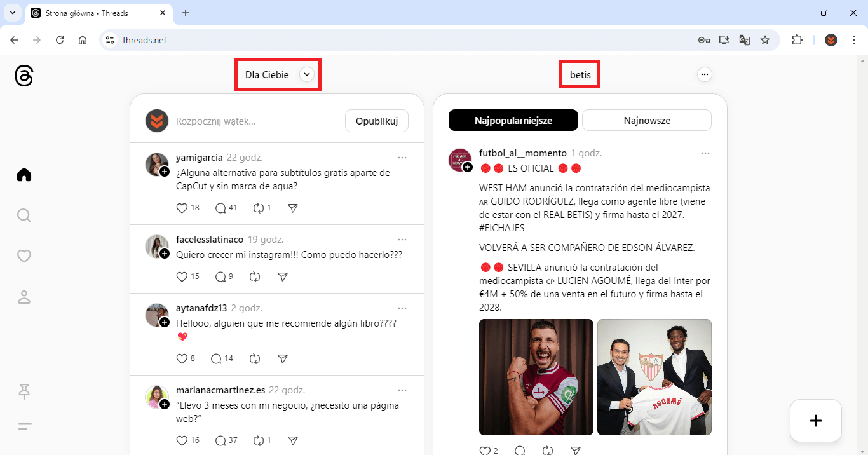Open the Agoumé Sevilla signing photo
This screenshot has width=868, height=455.
pos(654,377)
